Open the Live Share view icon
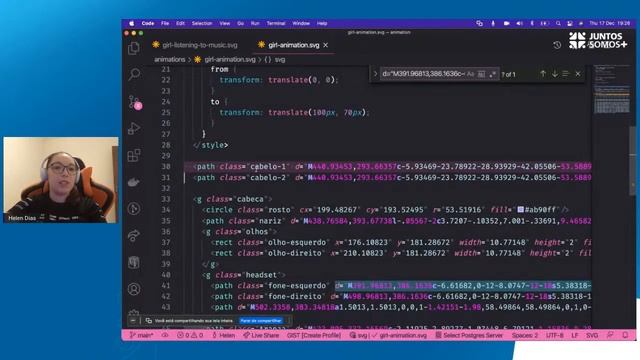This screenshot has height=360, width=640. pyautogui.click(x=134, y=236)
